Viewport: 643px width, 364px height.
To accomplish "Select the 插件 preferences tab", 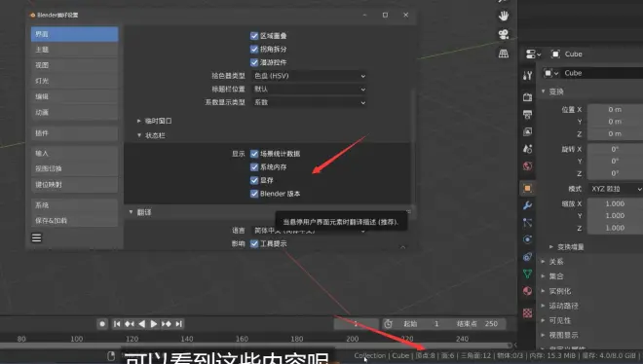I will click(x=75, y=133).
